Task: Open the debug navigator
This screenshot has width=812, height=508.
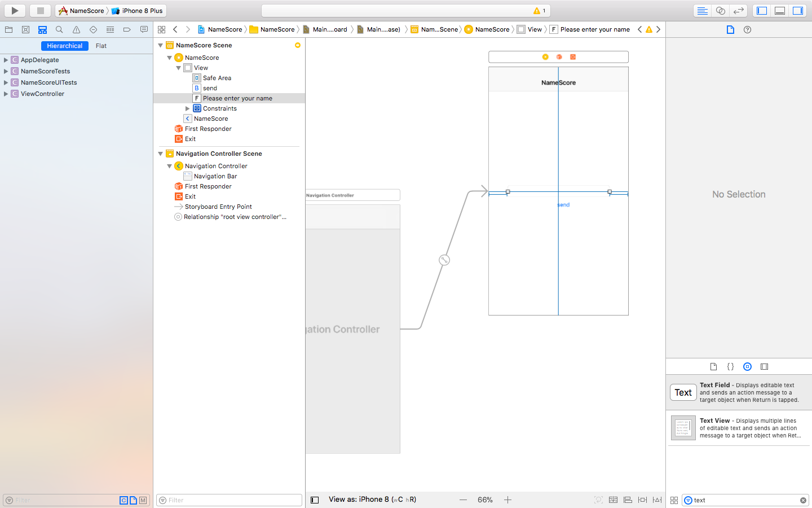Action: click(x=110, y=29)
